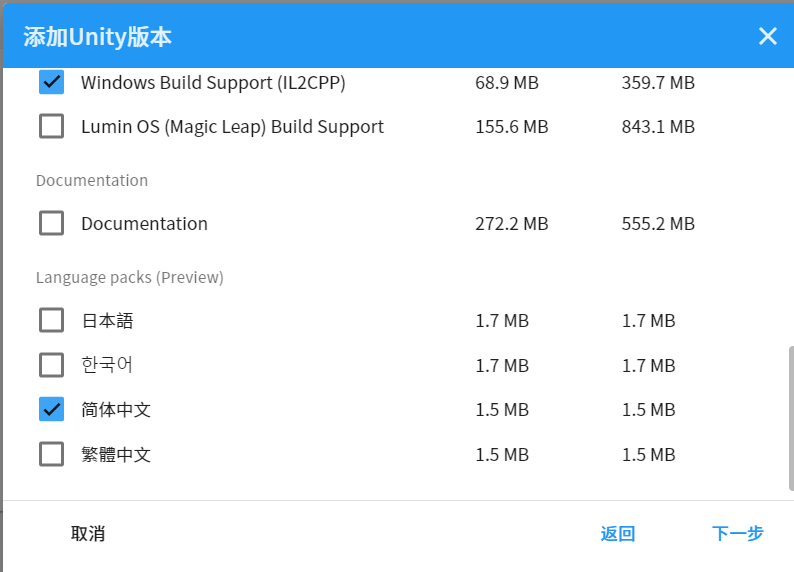This screenshot has width=794, height=572.
Task: Click the 取消 cancel button
Action: pyautogui.click(x=88, y=534)
